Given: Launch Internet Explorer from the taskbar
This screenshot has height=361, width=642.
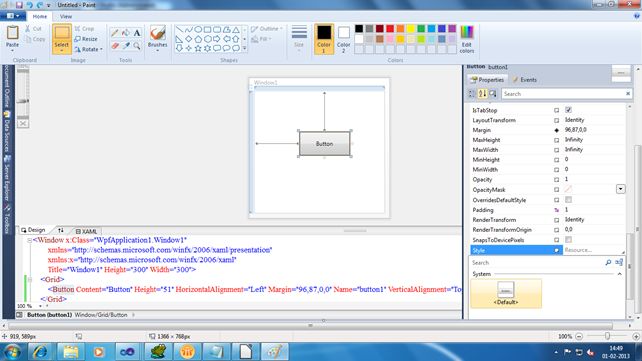Looking at the screenshot, I should tap(41, 352).
